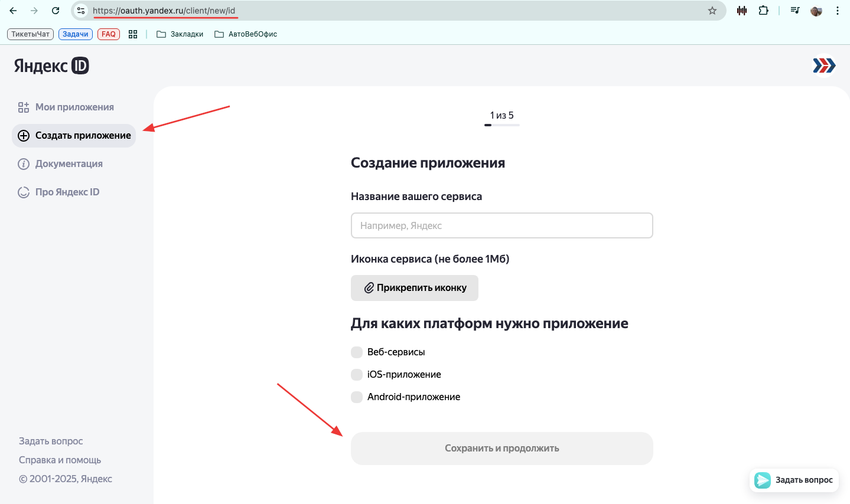Go forward in browser history
This screenshot has height=504, width=850.
point(34,11)
